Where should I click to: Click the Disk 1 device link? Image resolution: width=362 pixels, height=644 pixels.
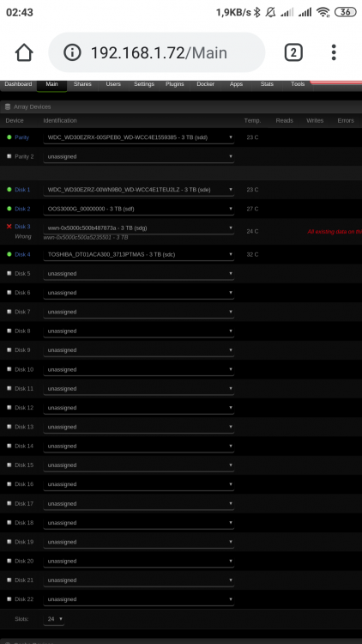click(x=22, y=190)
